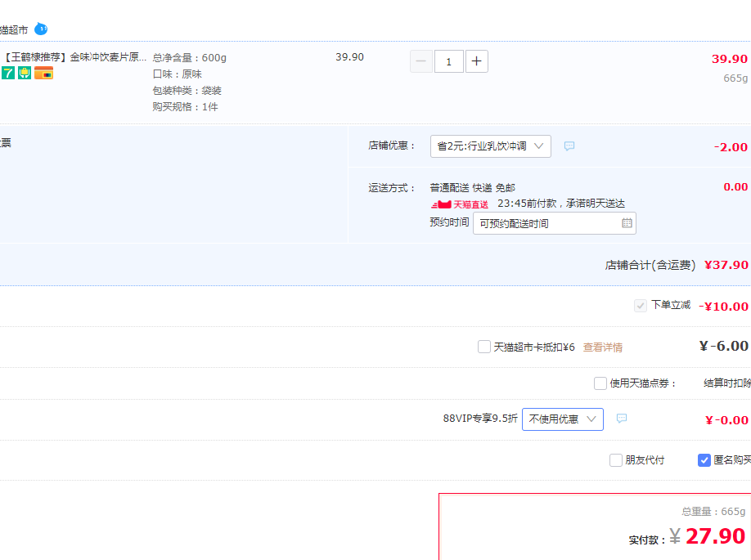
Task: Click the unit price 39.90
Action: click(x=349, y=57)
